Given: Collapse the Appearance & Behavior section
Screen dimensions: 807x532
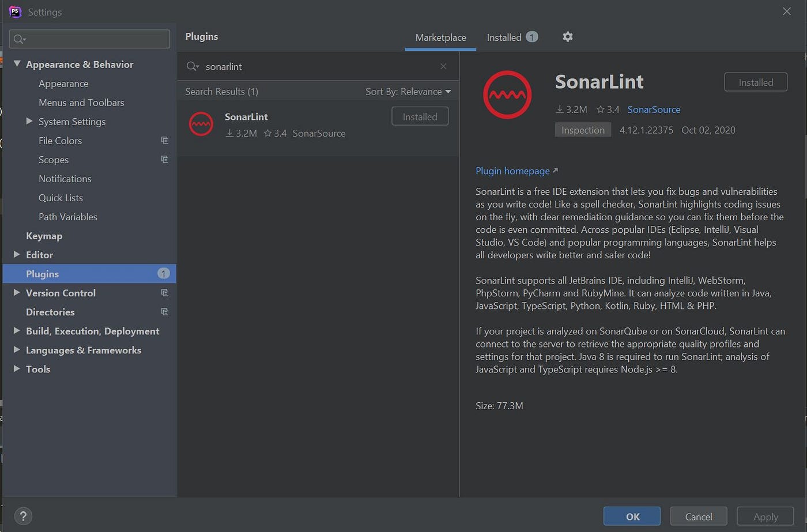Looking at the screenshot, I should click(x=17, y=64).
